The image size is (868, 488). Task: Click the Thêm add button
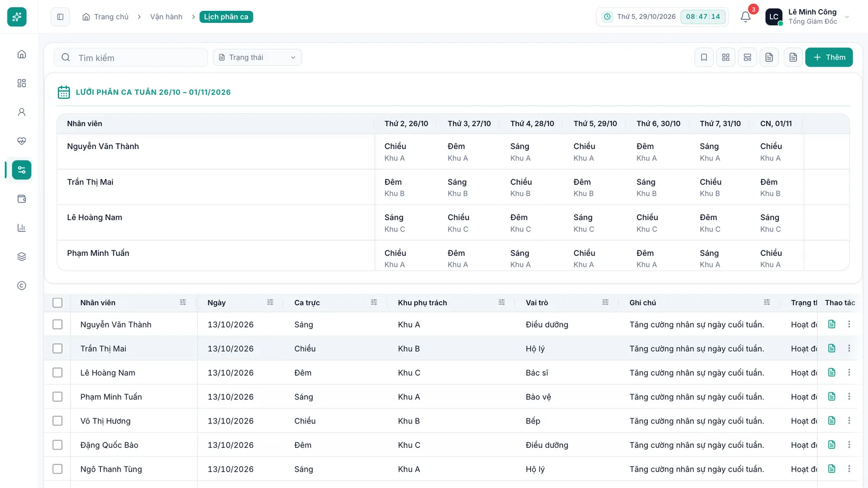click(829, 57)
